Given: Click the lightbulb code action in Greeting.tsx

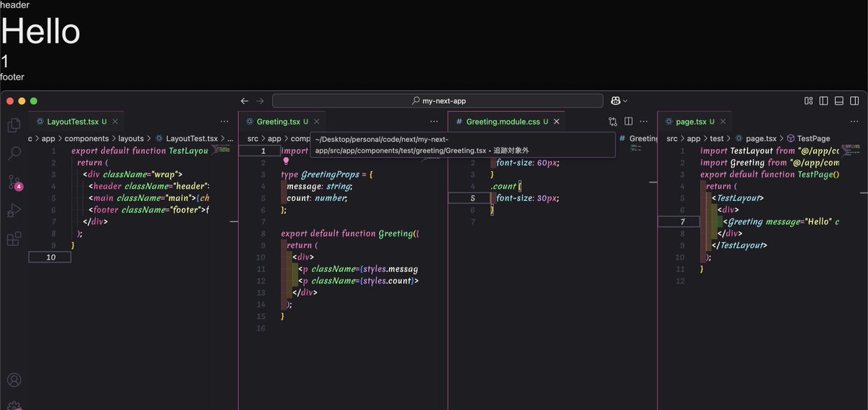Looking at the screenshot, I should 286,162.
